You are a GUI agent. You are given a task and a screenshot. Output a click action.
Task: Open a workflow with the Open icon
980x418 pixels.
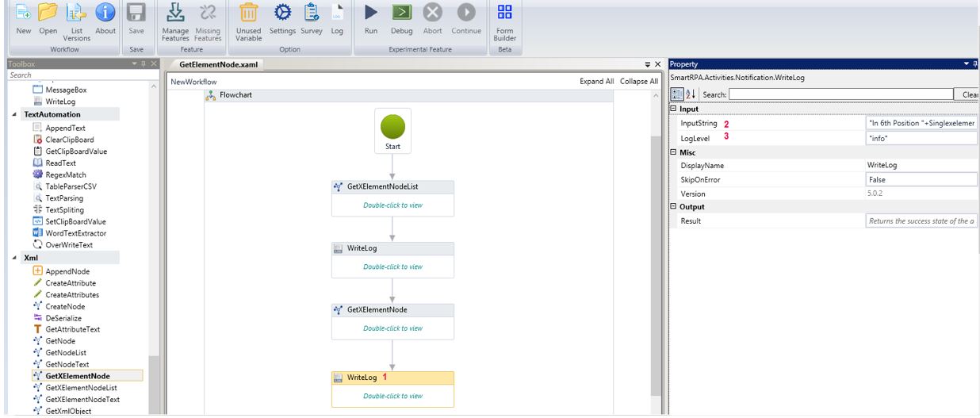pyautogui.click(x=49, y=13)
